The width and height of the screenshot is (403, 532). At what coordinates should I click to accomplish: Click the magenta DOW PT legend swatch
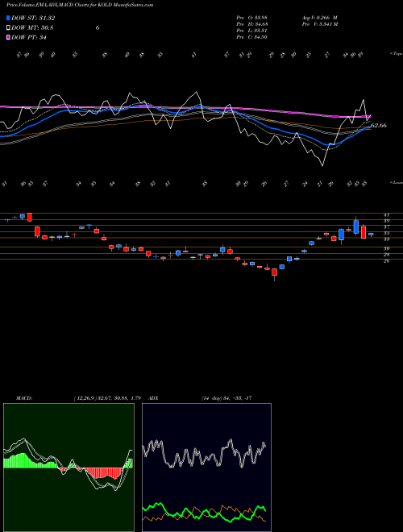click(x=8, y=38)
